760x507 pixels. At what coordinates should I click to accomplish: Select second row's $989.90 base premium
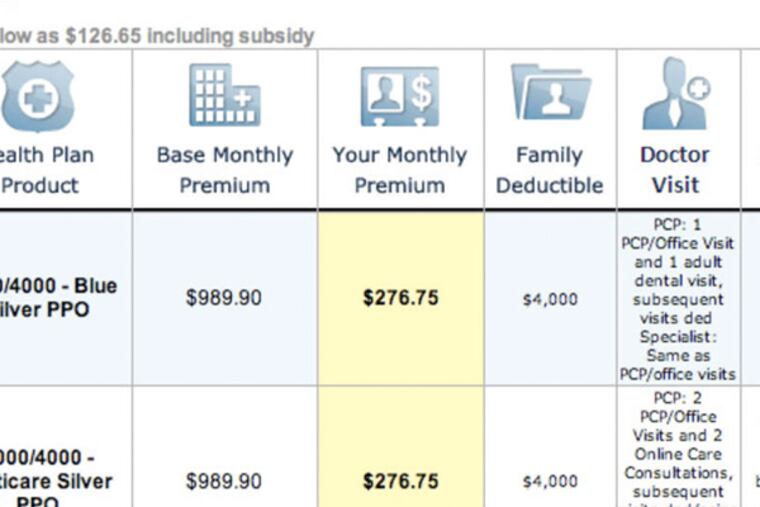pos(223,481)
